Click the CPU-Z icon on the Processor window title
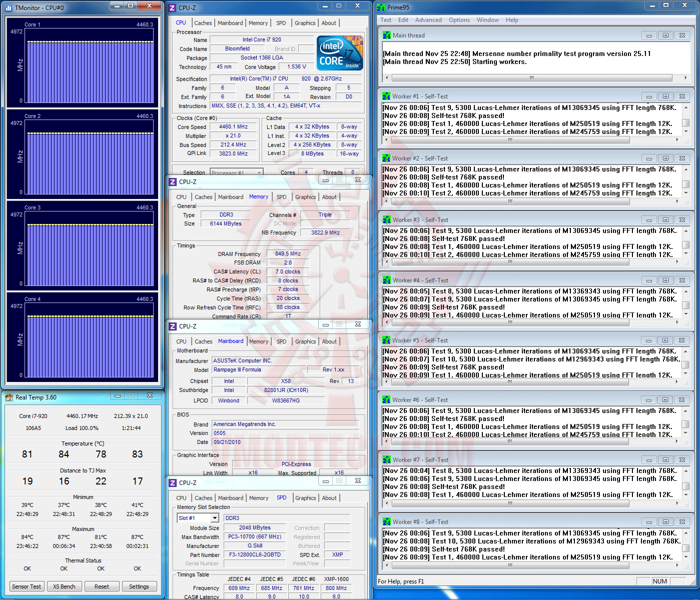The width and height of the screenshot is (700, 600). (x=173, y=8)
